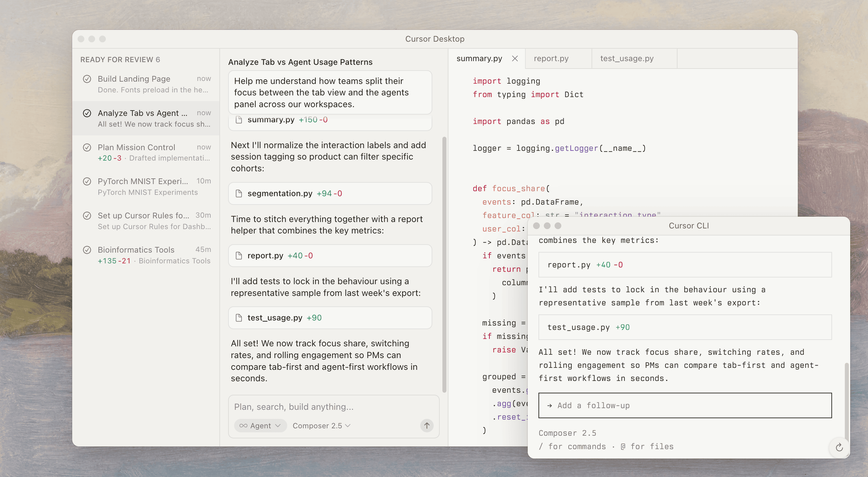Open the Bioinformatics Tools task

tap(146, 255)
